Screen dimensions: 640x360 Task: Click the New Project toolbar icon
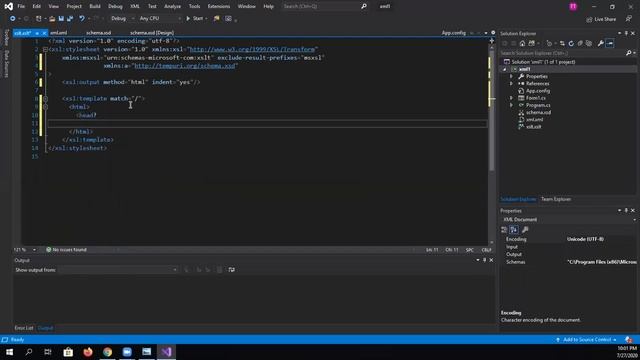tap(38, 19)
